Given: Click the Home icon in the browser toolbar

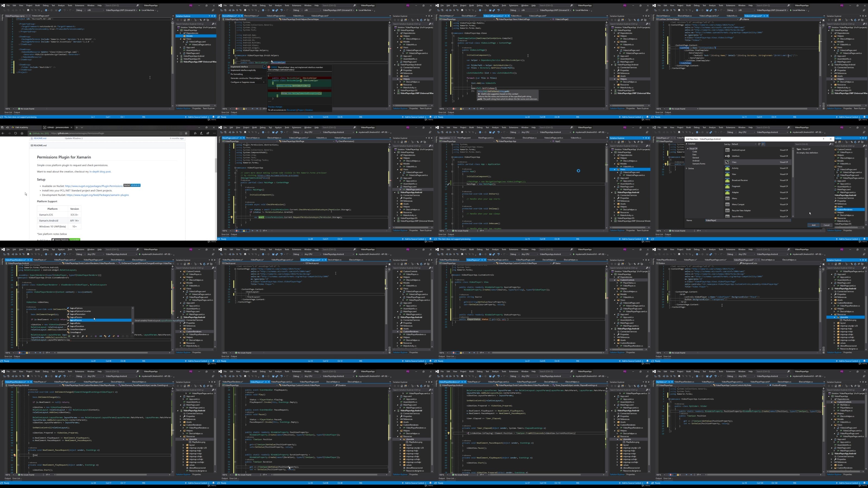Looking at the screenshot, I should pos(22,133).
